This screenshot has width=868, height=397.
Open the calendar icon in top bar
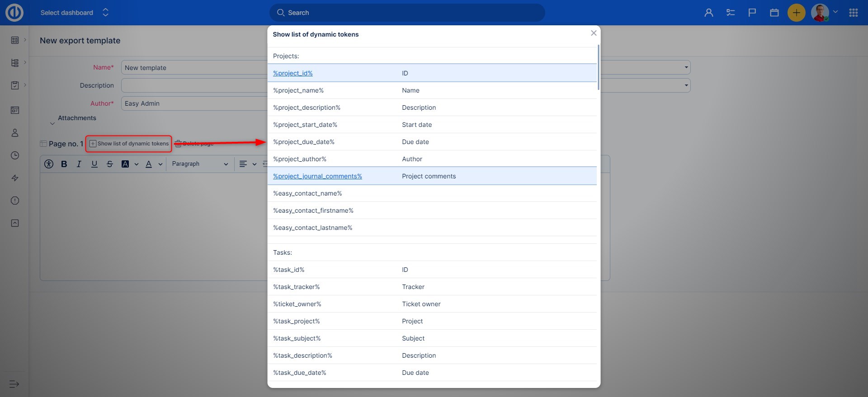pyautogui.click(x=774, y=13)
